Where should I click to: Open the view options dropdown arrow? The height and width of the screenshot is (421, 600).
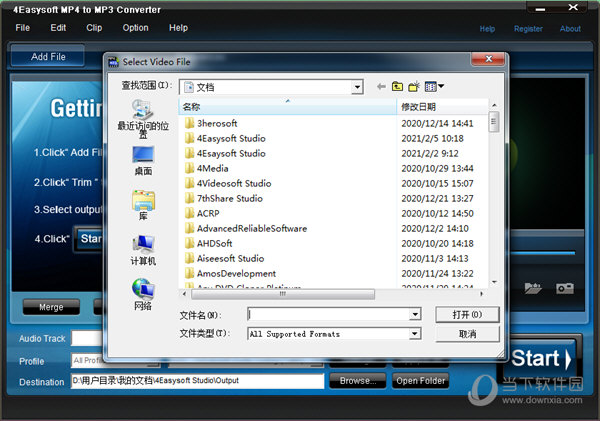441,86
